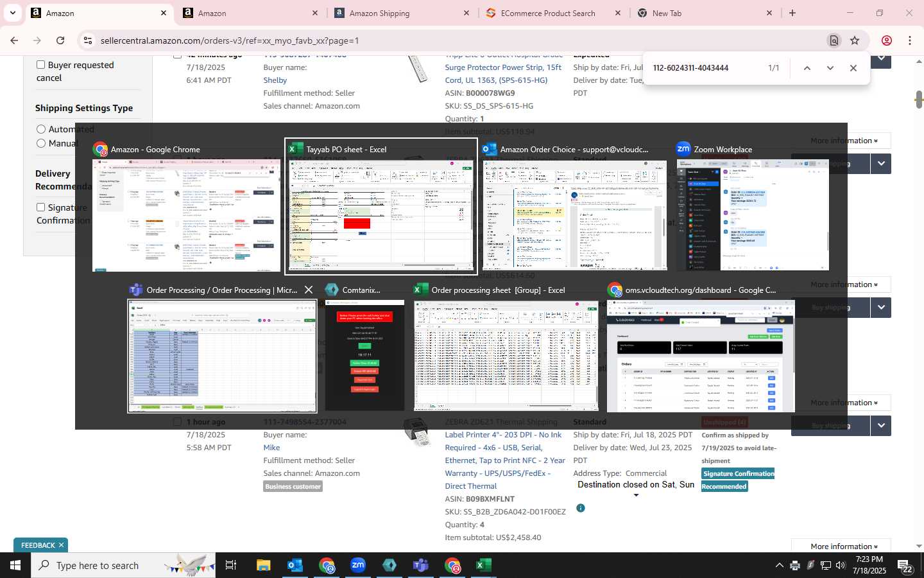Click the info icon below Destination closed
The height and width of the screenshot is (578, 924).
(x=581, y=508)
